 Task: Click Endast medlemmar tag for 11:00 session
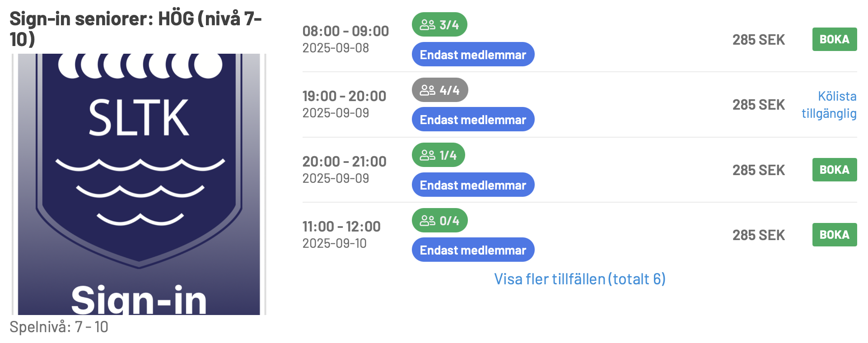pyautogui.click(x=473, y=250)
